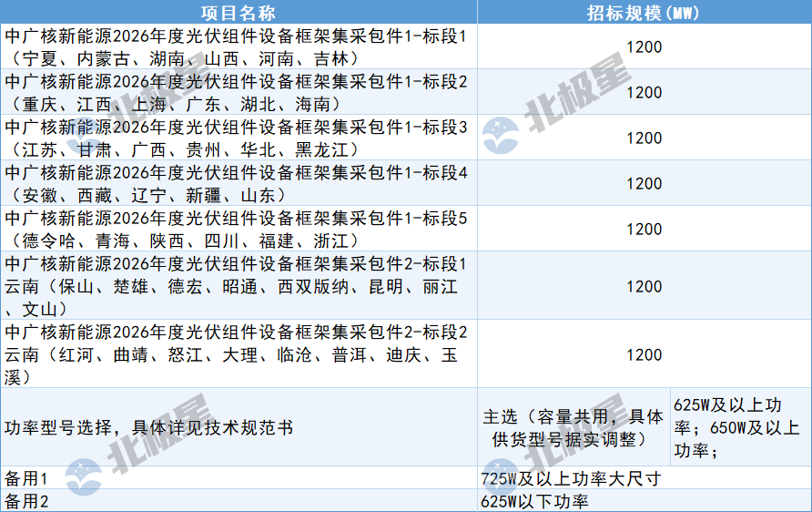Select the 备用1 row label
The image size is (812, 512).
click(x=238, y=478)
